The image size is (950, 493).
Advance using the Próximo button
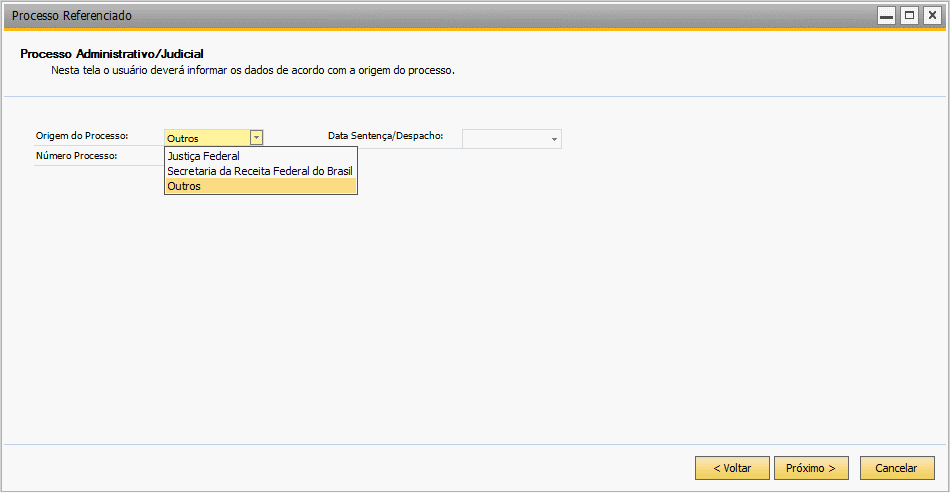[811, 468]
